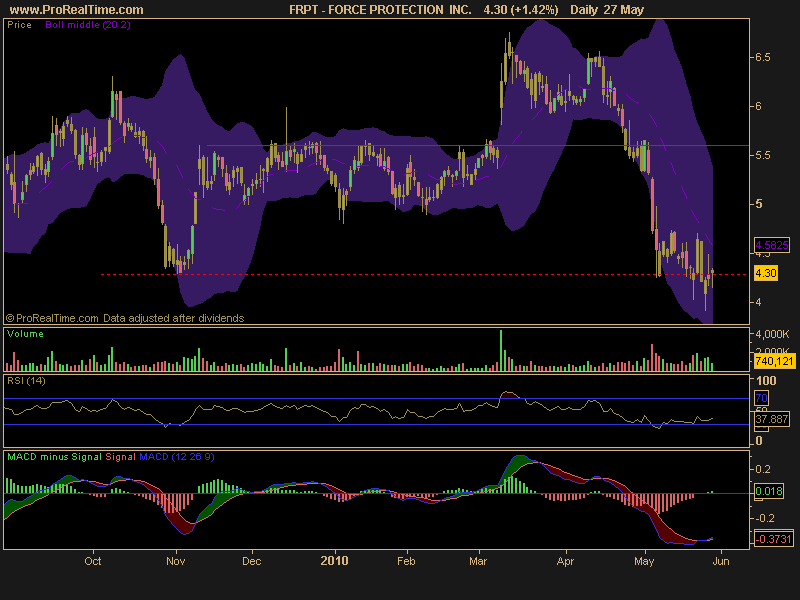Click the blue 70 RSI level tag

pyautogui.click(x=761, y=398)
